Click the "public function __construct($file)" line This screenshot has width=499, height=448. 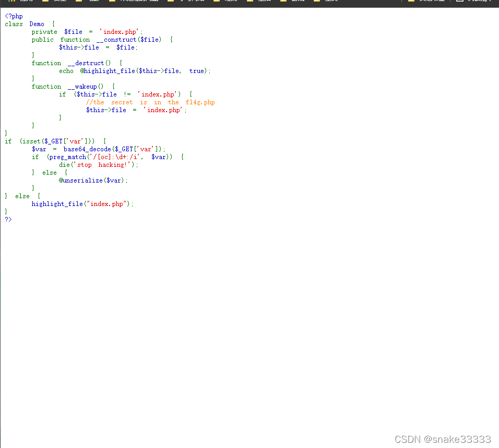(x=102, y=40)
